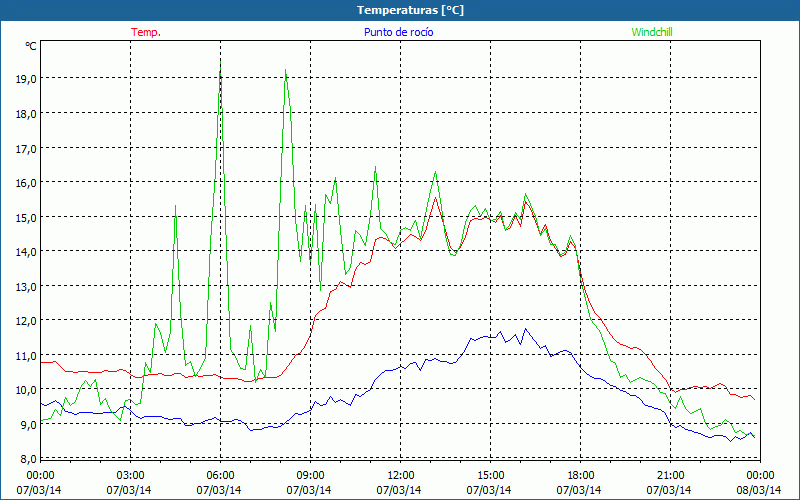Select the blue "Punto de rocío" legend label
This screenshot has width=800, height=500.
[399, 32]
